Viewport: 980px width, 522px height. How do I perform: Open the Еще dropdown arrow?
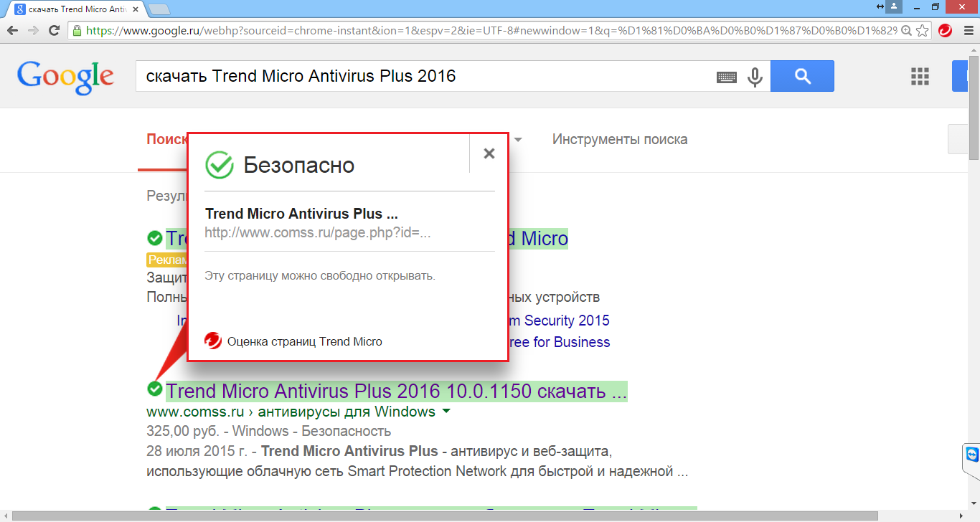[x=518, y=140]
